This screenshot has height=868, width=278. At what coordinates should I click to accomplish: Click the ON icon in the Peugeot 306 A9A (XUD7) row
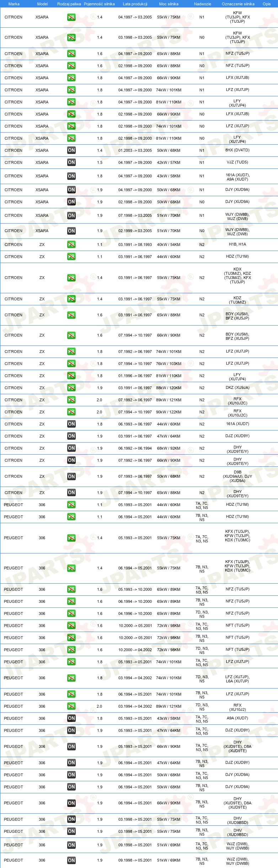pos(71,718)
